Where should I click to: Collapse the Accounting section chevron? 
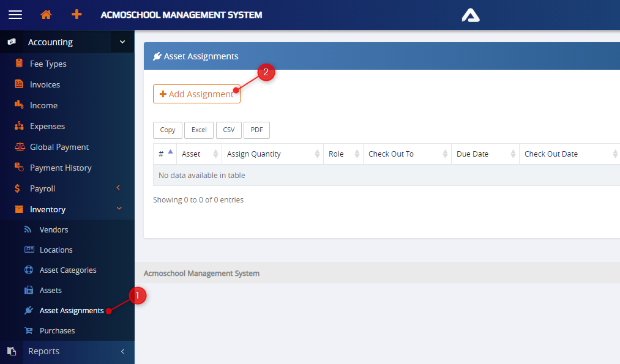(x=122, y=42)
